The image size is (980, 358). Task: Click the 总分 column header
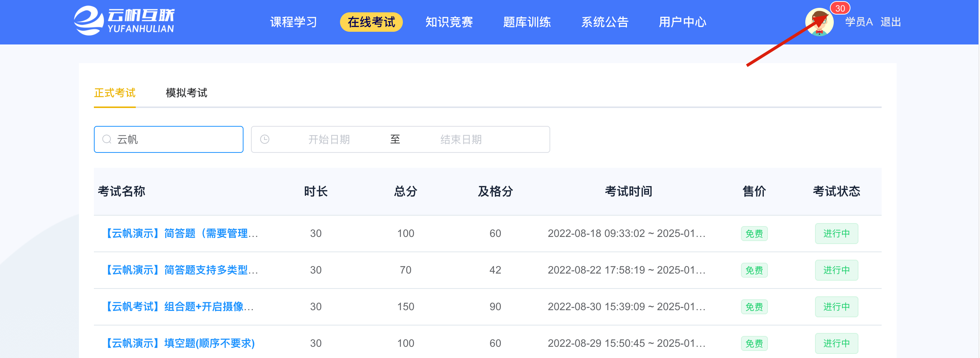(405, 191)
